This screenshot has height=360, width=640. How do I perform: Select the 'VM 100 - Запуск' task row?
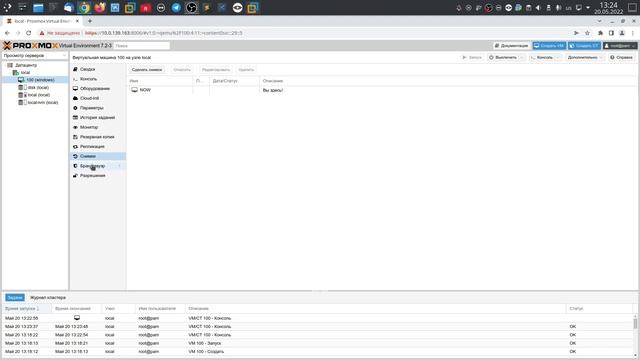[x=318, y=343]
